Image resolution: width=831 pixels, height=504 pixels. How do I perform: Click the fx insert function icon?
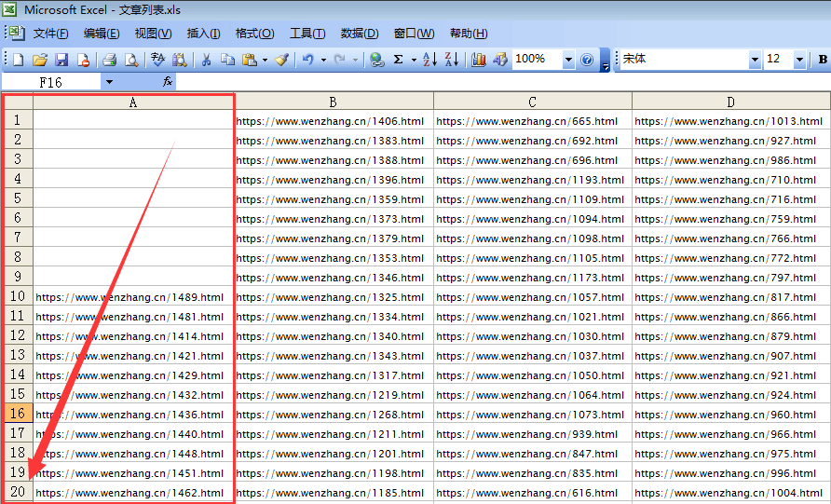coord(168,82)
